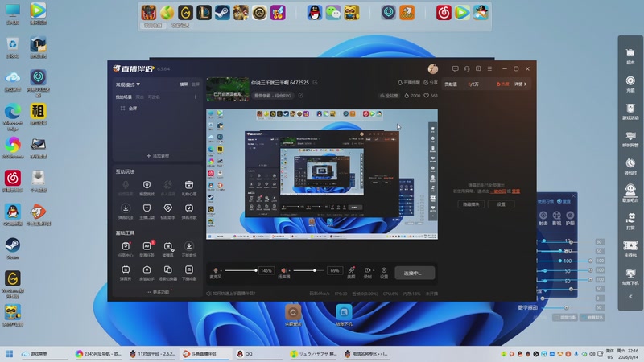Open Steam from the top launcher bar
The width and height of the screenshot is (644, 362).
[x=222, y=13]
